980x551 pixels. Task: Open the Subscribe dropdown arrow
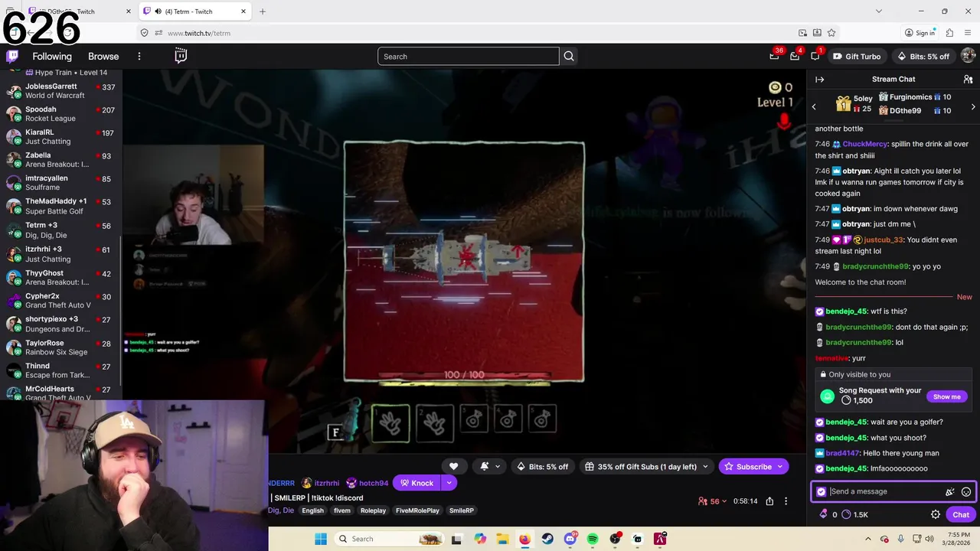click(x=781, y=466)
